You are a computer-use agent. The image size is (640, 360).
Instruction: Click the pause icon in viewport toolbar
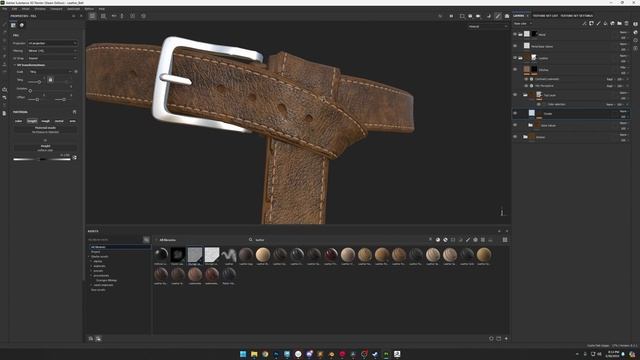(x=451, y=16)
